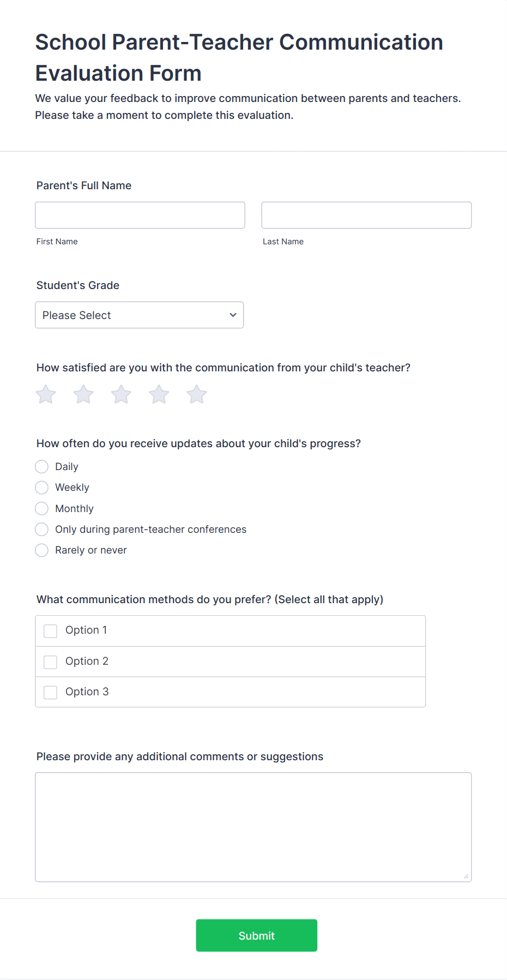Pick the fifth star rating
Image resolution: width=507 pixels, height=980 pixels.
click(196, 394)
